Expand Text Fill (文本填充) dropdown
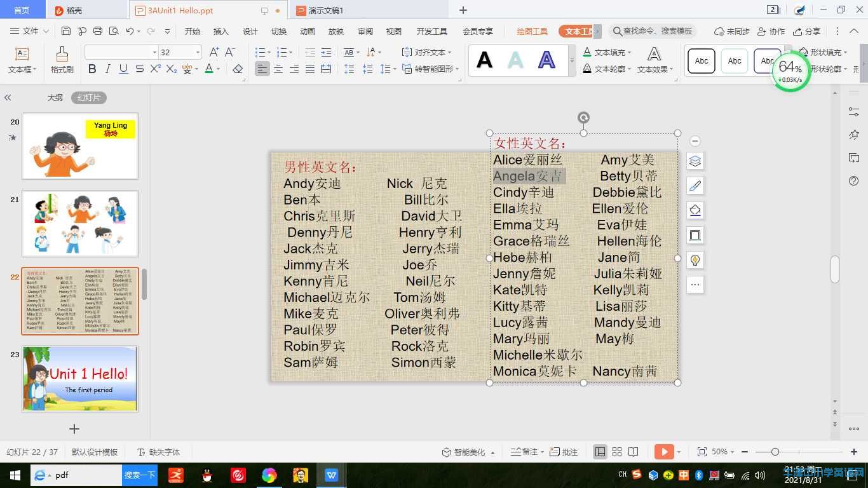Image resolution: width=868 pixels, height=488 pixels. (x=630, y=52)
